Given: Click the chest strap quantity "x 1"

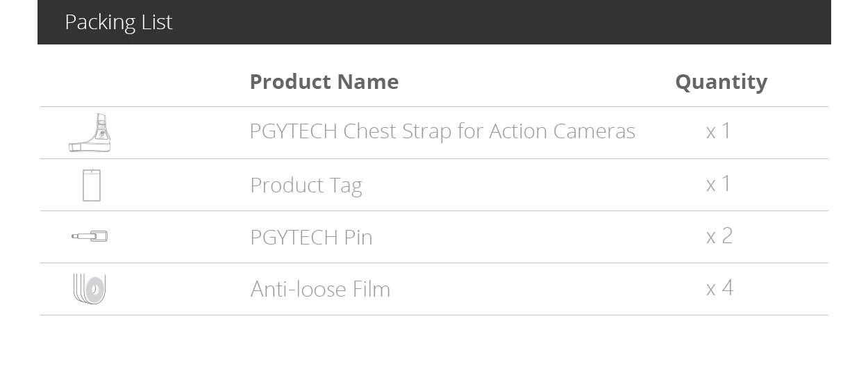Looking at the screenshot, I should [719, 131].
